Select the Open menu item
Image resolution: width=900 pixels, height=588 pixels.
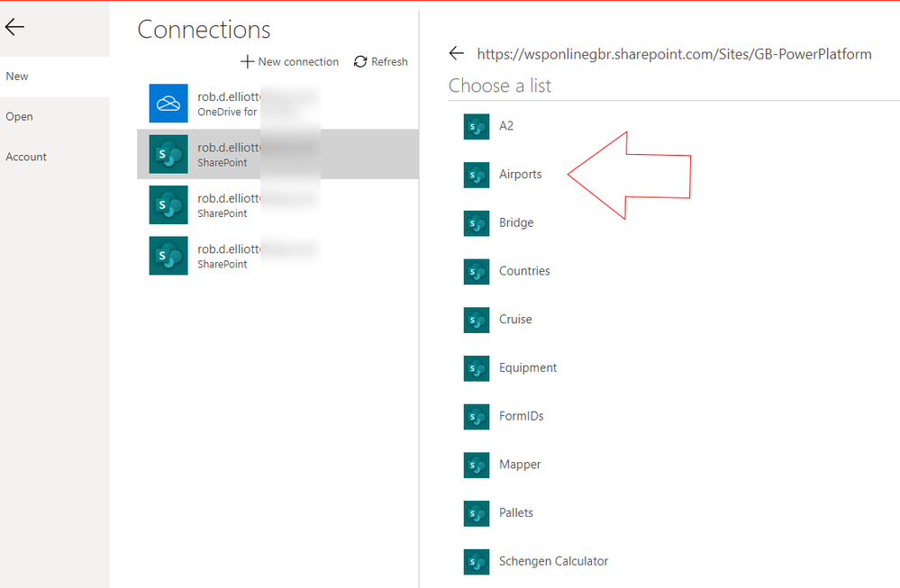pos(19,116)
